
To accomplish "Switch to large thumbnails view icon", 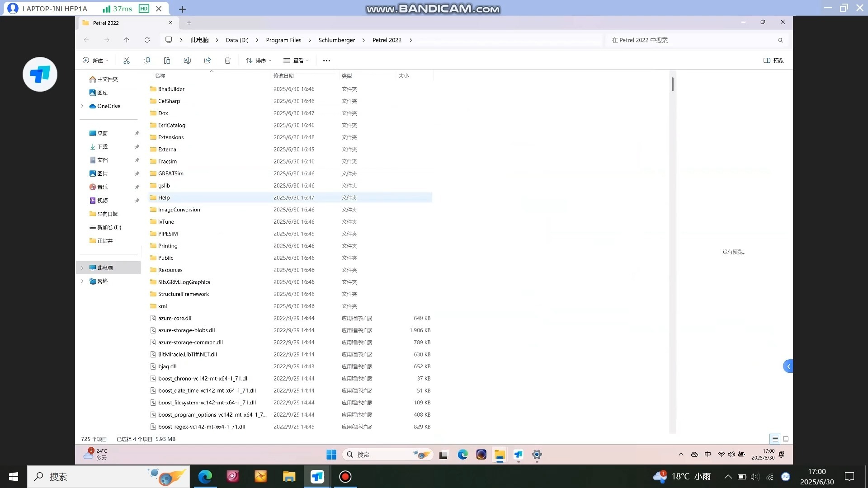I will point(786,439).
